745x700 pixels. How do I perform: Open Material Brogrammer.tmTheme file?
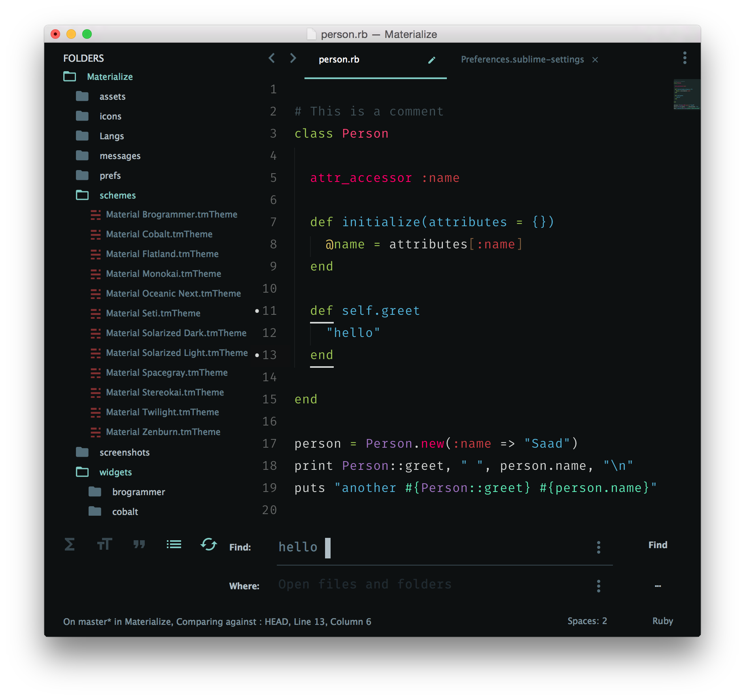point(164,214)
